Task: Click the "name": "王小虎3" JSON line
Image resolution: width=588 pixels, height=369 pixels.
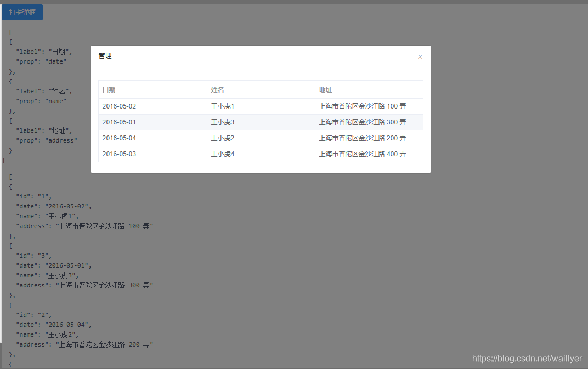Action: (x=47, y=276)
